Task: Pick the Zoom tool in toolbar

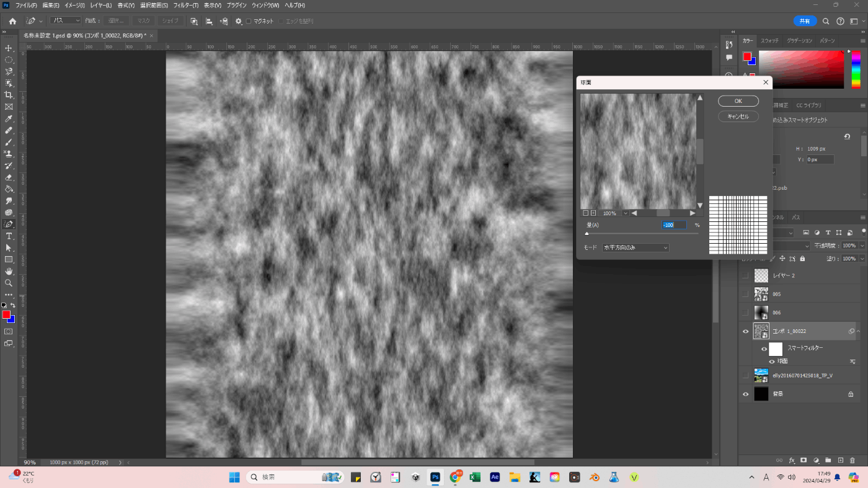Action: 9,283
